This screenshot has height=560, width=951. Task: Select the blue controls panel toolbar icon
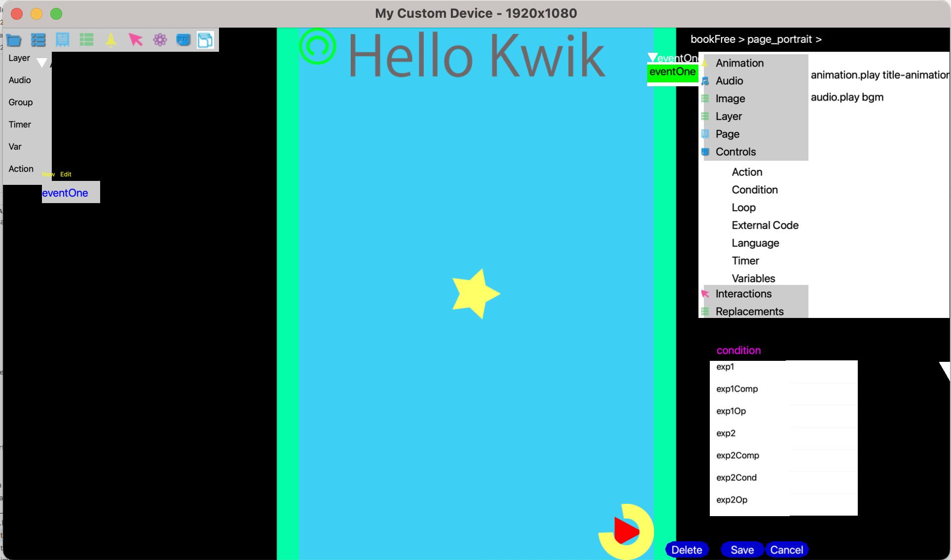pyautogui.click(x=183, y=40)
